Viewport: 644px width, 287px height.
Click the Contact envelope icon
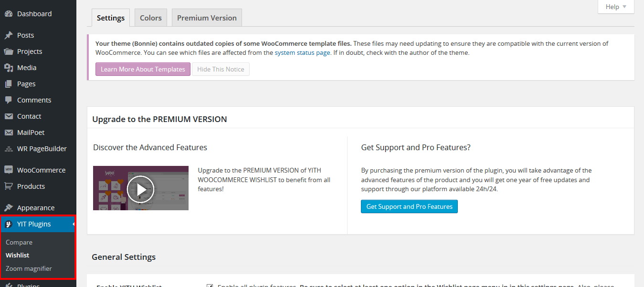click(9, 116)
